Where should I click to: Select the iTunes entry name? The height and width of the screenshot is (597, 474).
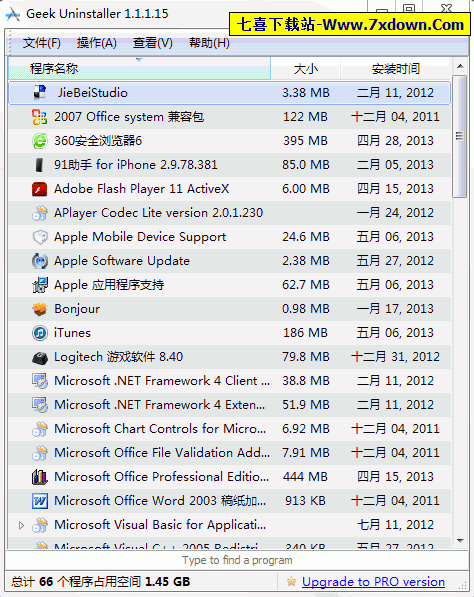(x=72, y=332)
